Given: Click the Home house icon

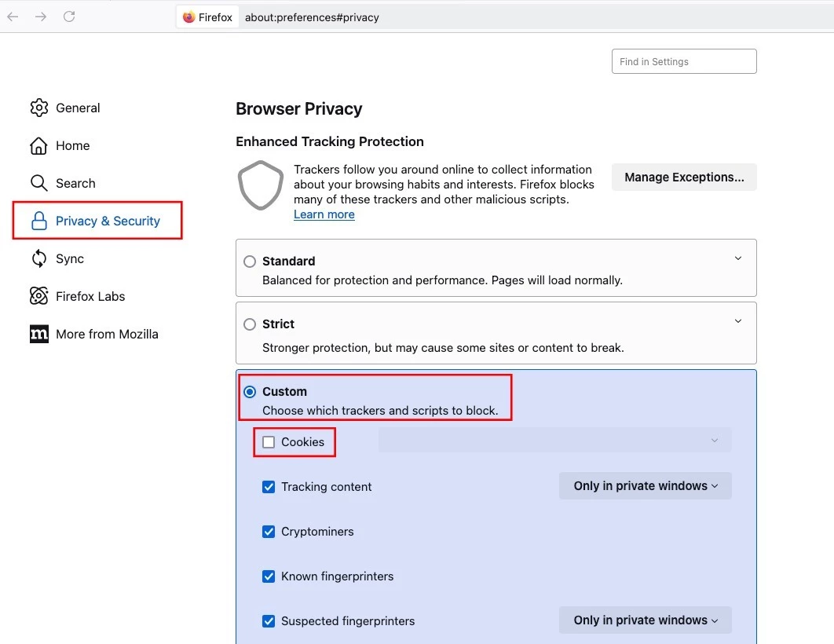Looking at the screenshot, I should [38, 145].
